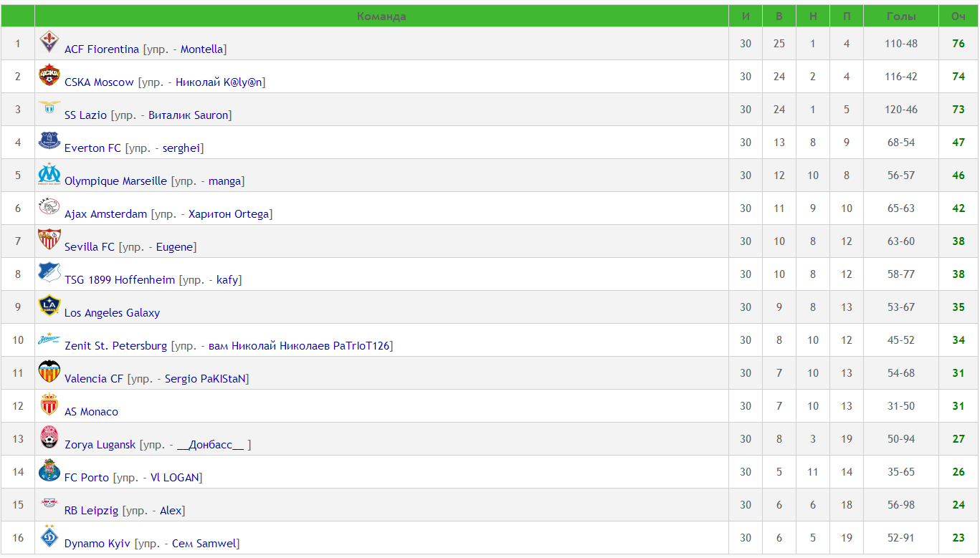Image resolution: width=980 pixels, height=558 pixels.
Task: Click the Оч points column header
Action: (958, 16)
